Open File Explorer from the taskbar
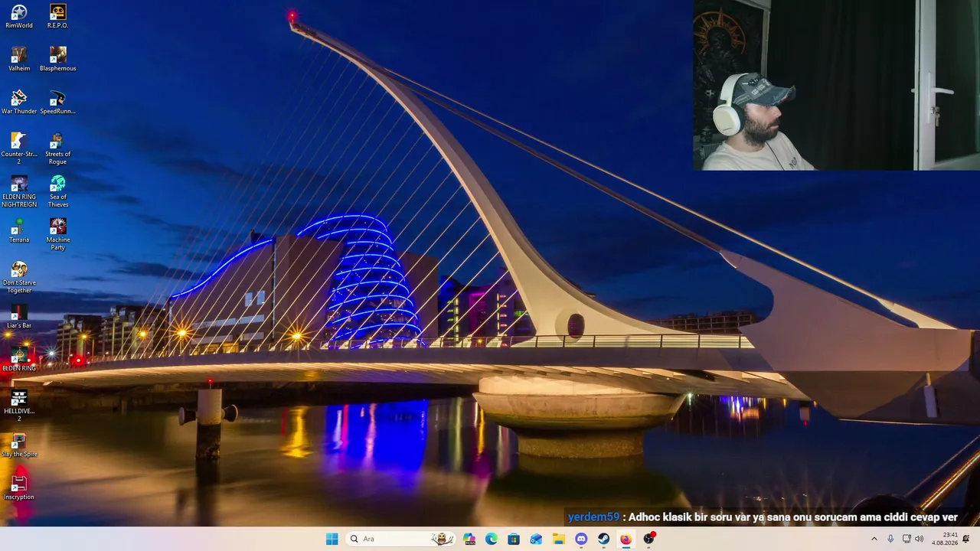 coord(559,539)
